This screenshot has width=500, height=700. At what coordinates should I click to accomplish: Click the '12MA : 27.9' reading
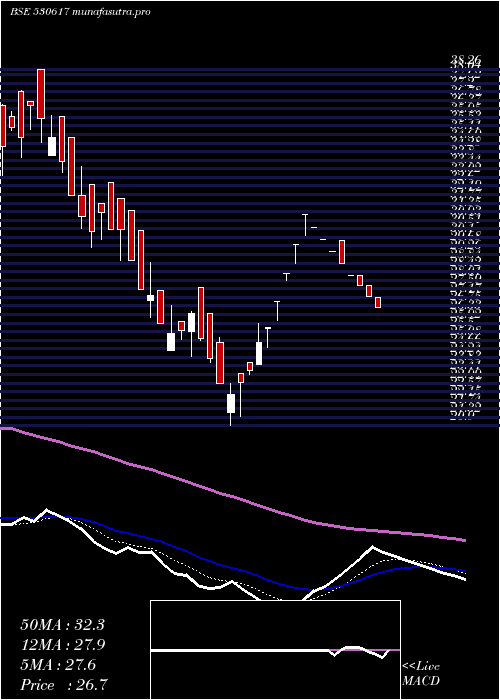click(62, 645)
